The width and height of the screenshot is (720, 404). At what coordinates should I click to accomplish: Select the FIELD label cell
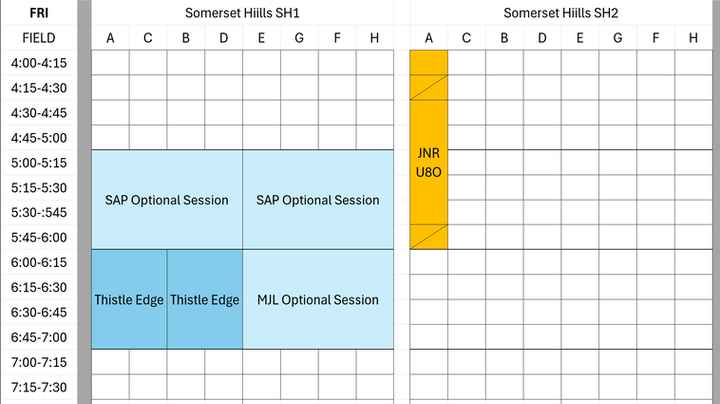click(x=39, y=38)
